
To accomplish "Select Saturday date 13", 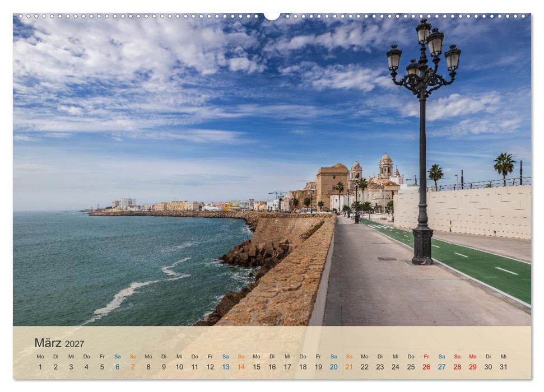I will (x=226, y=367).
